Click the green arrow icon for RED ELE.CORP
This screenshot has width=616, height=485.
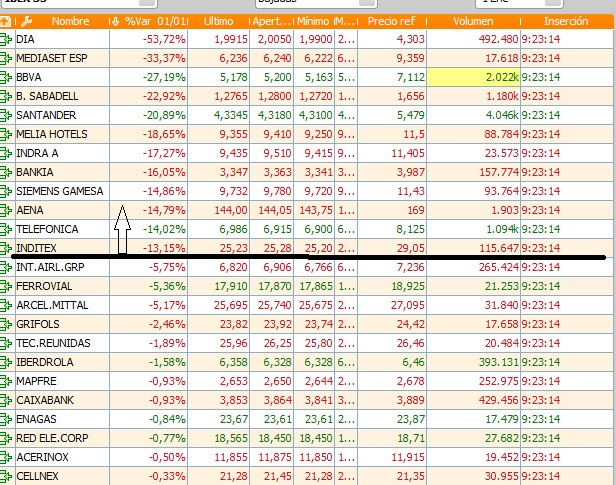click(x=6, y=438)
